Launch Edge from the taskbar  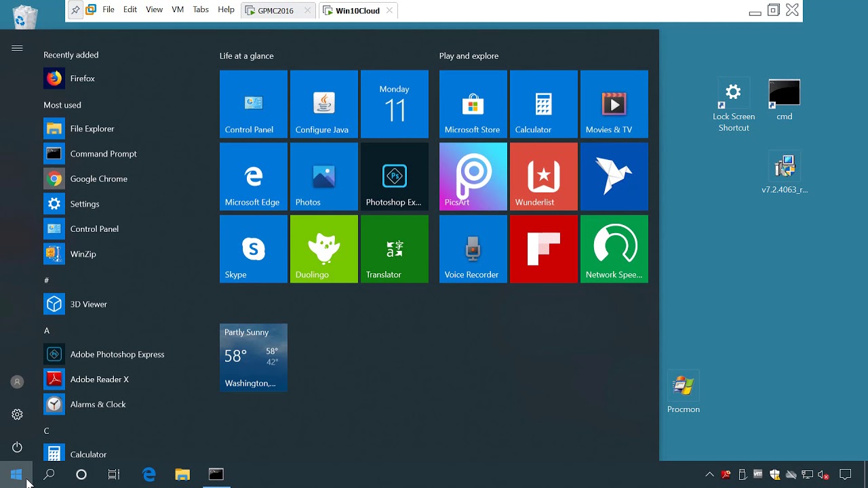[149, 474]
